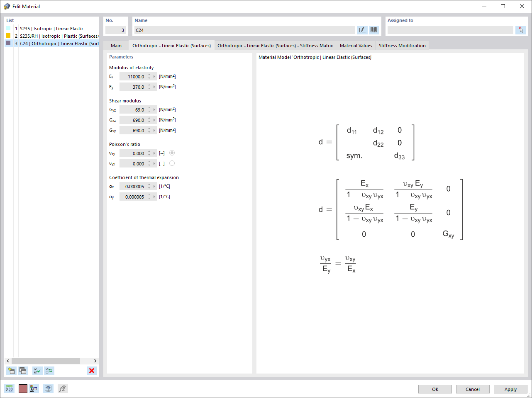Select the vyx Poisson's ratio radio button
Image resolution: width=532 pixels, height=398 pixels.
point(172,163)
